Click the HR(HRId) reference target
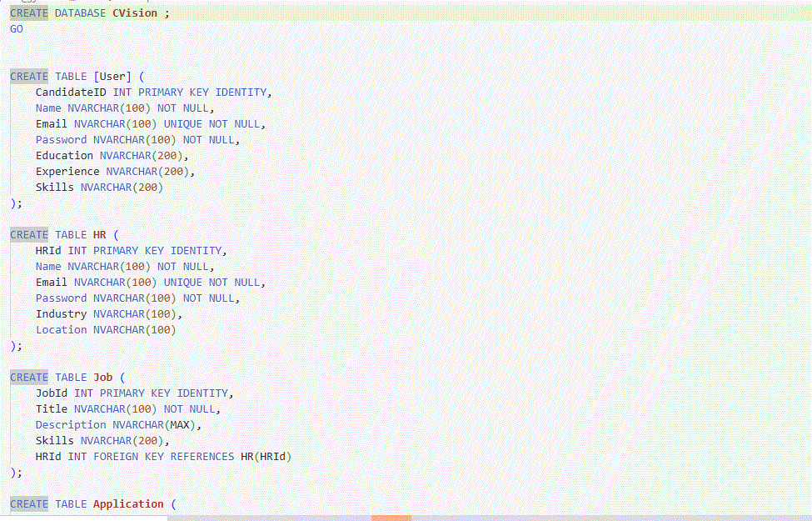Screen dimensions: 812x521 267,457
